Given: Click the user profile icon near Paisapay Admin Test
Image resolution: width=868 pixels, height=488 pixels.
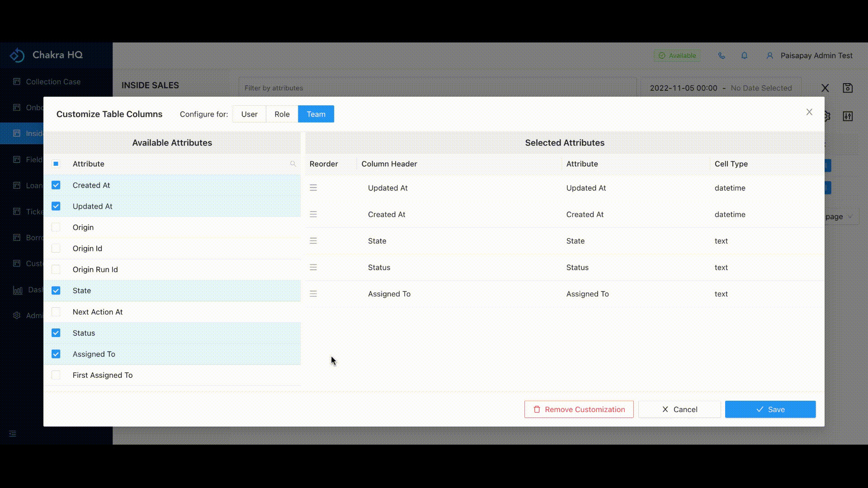Looking at the screenshot, I should click(x=769, y=55).
